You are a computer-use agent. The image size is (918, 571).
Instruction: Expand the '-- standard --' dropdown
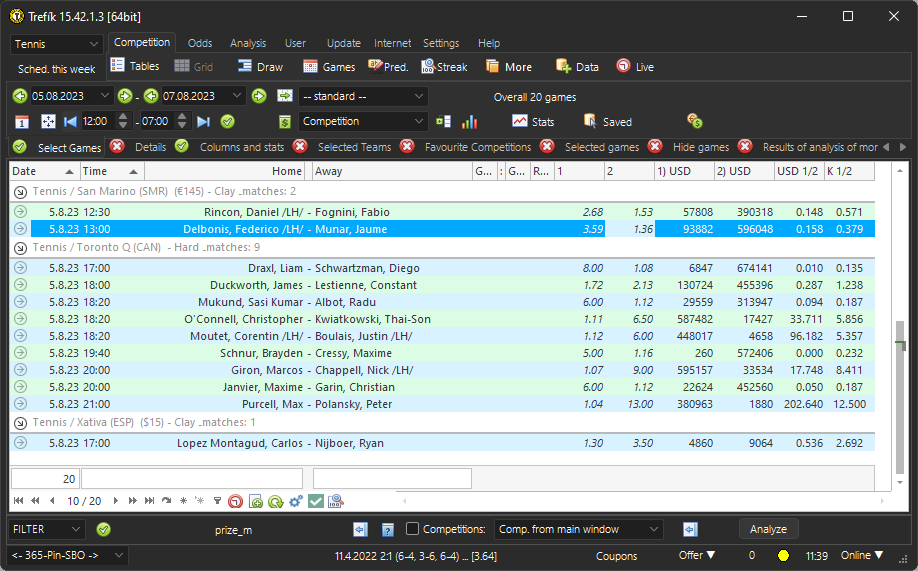click(363, 96)
